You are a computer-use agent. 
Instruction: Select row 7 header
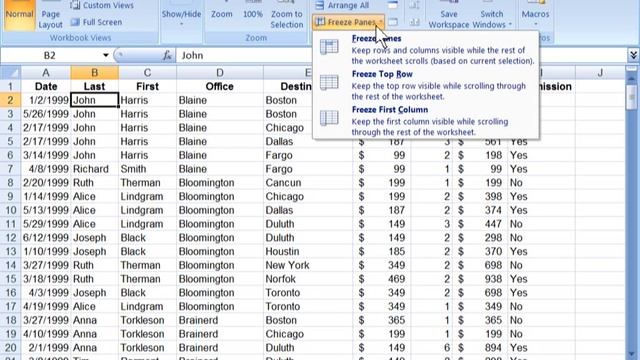(x=10, y=169)
